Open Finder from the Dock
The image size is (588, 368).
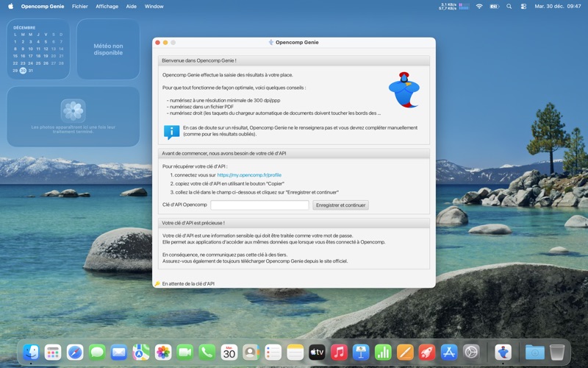[31, 353]
